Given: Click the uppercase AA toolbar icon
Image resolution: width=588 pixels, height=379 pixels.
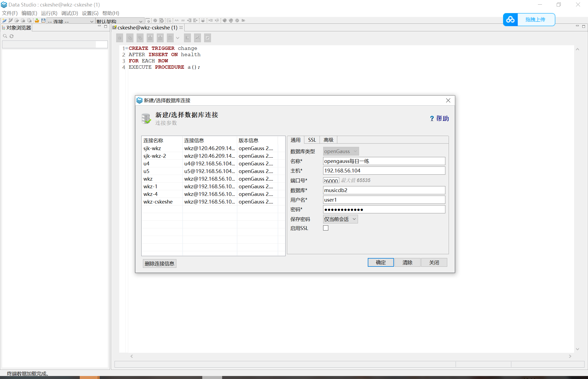Looking at the screenshot, I should [x=177, y=20].
